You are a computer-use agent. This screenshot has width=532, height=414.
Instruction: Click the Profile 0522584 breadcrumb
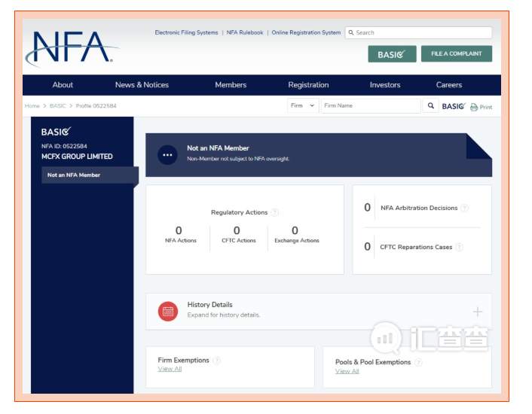[x=96, y=106]
